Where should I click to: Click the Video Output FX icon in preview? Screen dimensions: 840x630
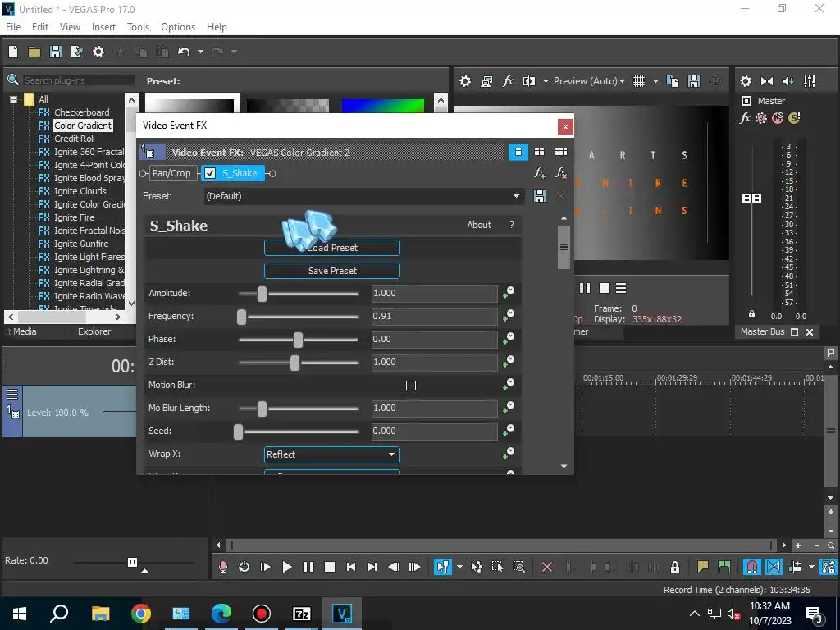508,81
